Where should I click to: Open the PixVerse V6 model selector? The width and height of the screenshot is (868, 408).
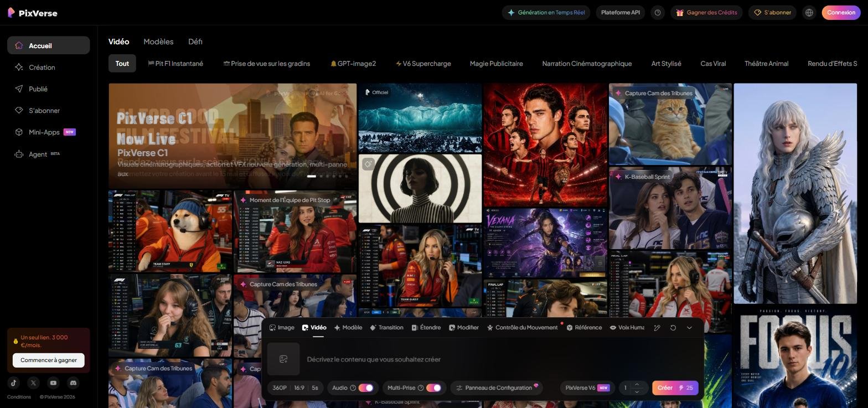pyautogui.click(x=587, y=388)
